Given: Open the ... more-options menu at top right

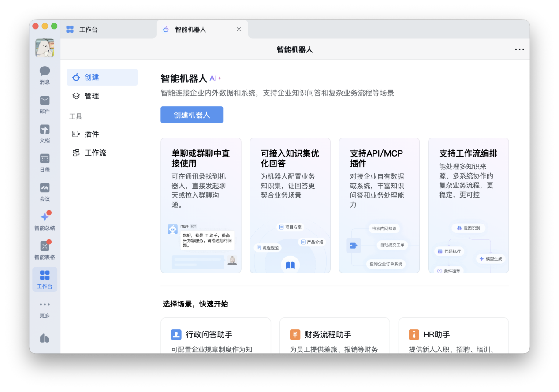Looking at the screenshot, I should click(519, 49).
